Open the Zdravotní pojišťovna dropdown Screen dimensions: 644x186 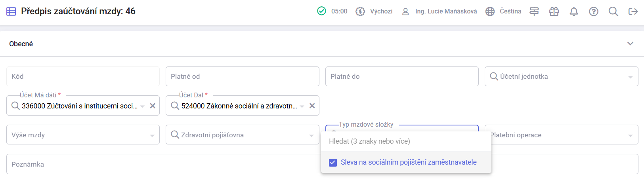243,135
